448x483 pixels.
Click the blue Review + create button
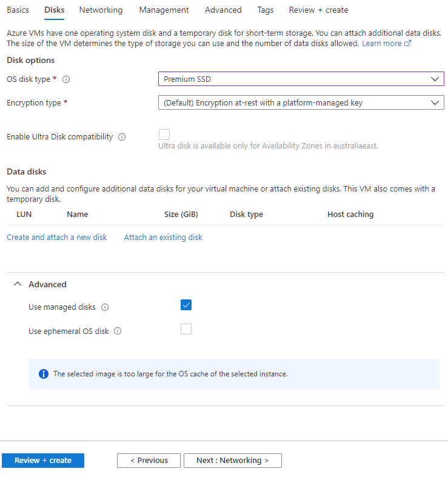pos(43,461)
